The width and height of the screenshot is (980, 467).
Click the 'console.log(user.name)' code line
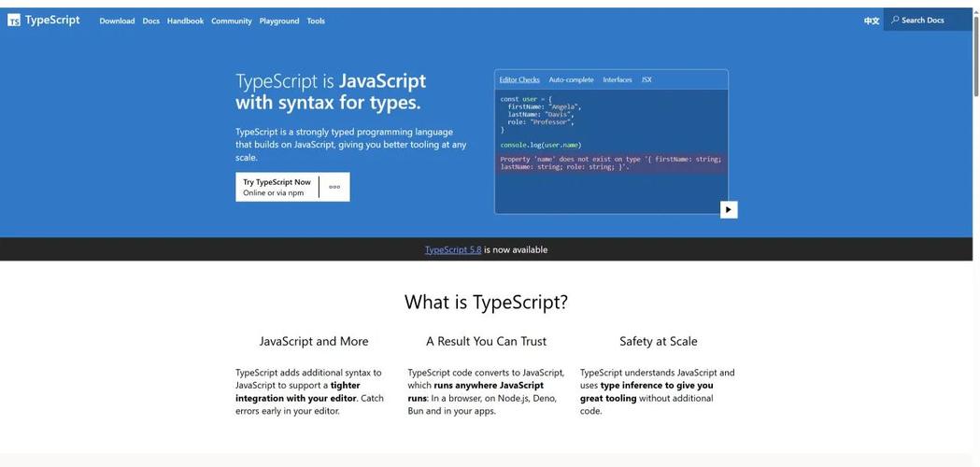click(541, 145)
